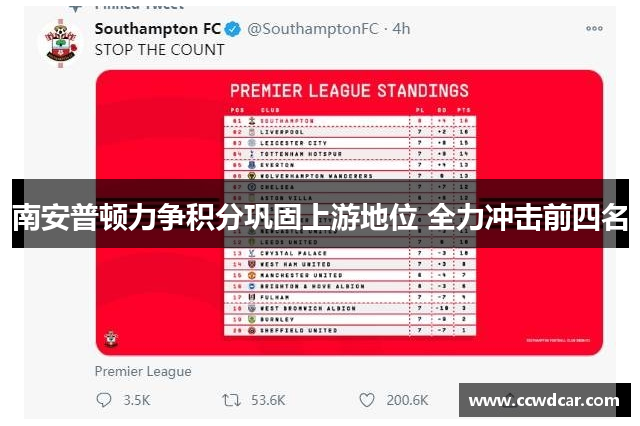Click the Southampton row in standings

click(x=350, y=121)
